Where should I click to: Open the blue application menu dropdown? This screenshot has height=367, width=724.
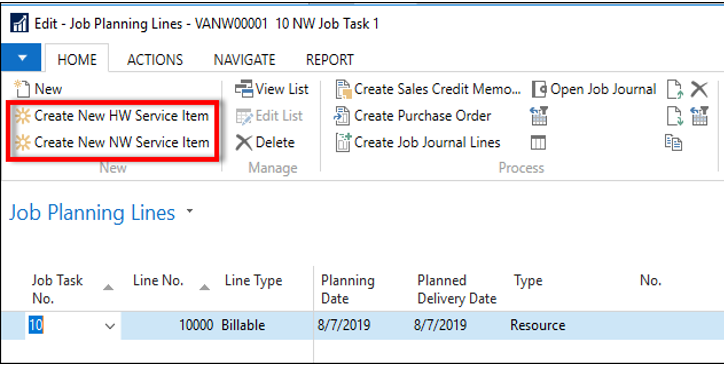click(21, 57)
